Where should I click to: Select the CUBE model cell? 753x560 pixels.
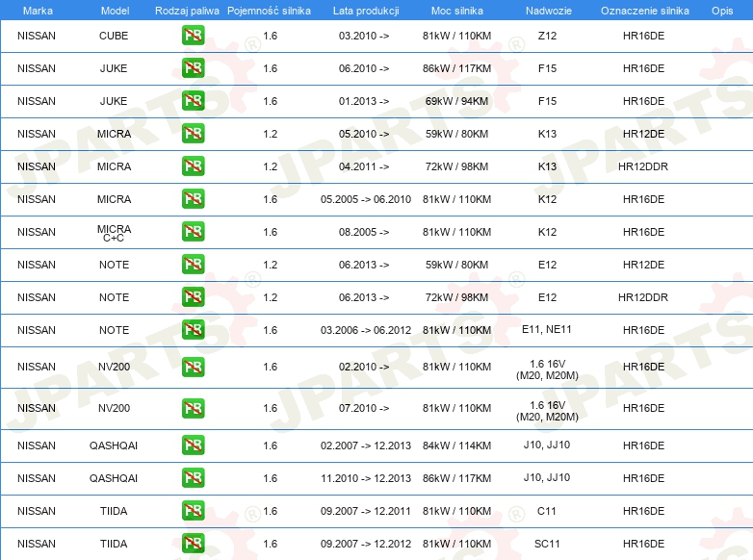[114, 36]
